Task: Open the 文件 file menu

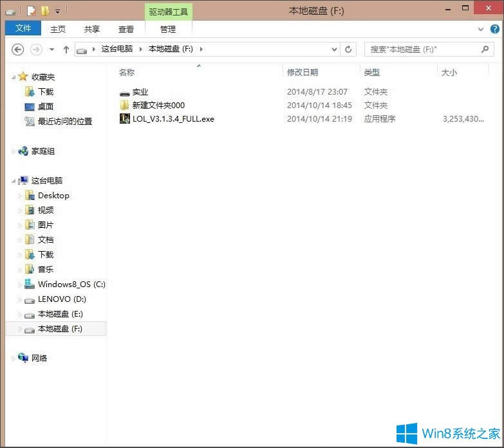Action: click(x=23, y=29)
